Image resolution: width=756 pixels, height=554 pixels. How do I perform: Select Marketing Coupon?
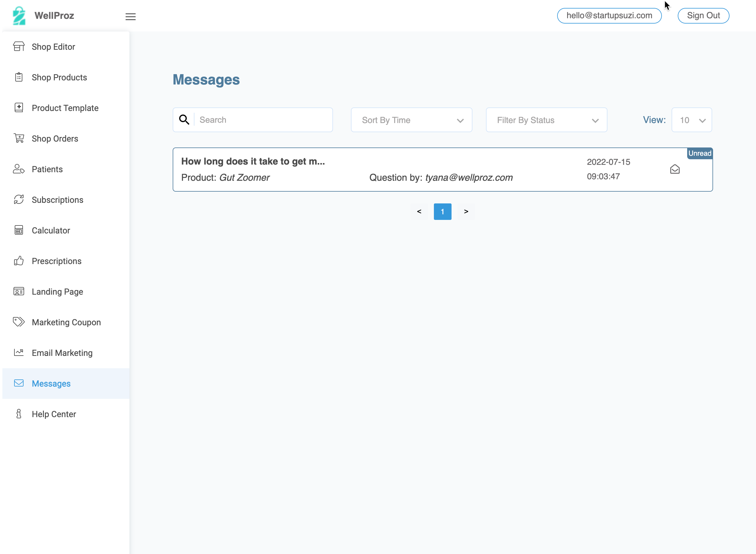point(66,322)
